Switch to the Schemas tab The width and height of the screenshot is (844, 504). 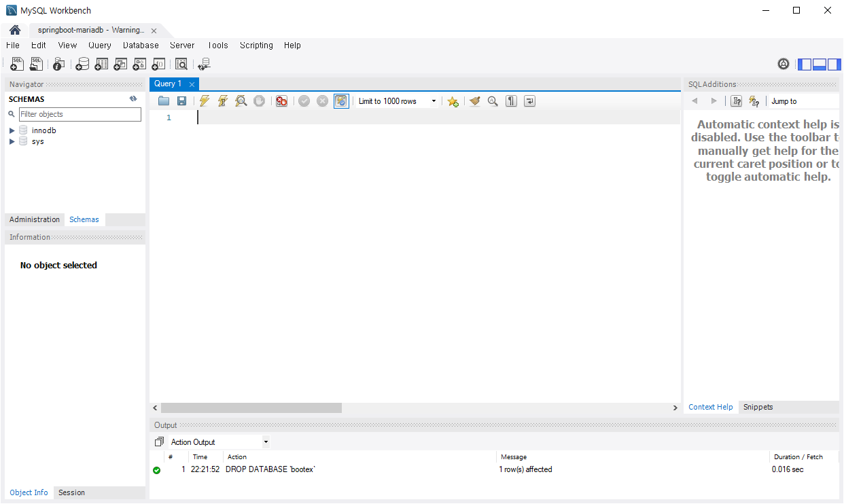click(x=84, y=219)
